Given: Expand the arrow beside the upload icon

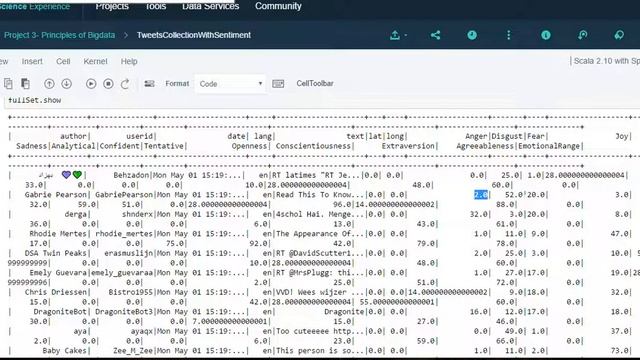Looking at the screenshot, I should tap(406, 36).
